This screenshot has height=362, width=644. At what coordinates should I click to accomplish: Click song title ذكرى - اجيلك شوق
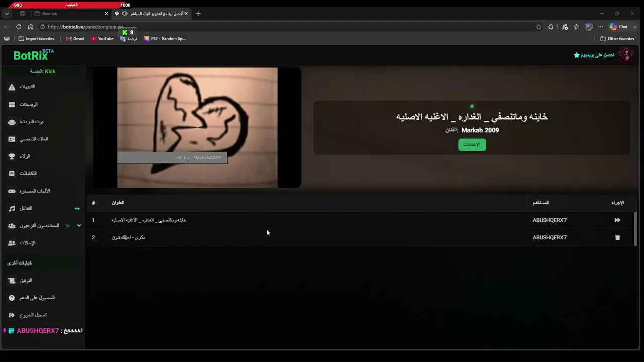tap(128, 237)
